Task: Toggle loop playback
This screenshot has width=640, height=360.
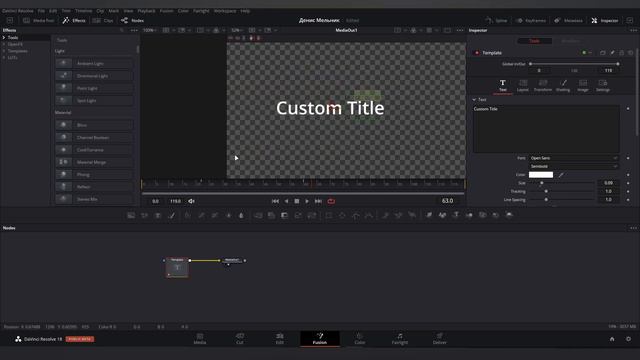Action: point(331,201)
